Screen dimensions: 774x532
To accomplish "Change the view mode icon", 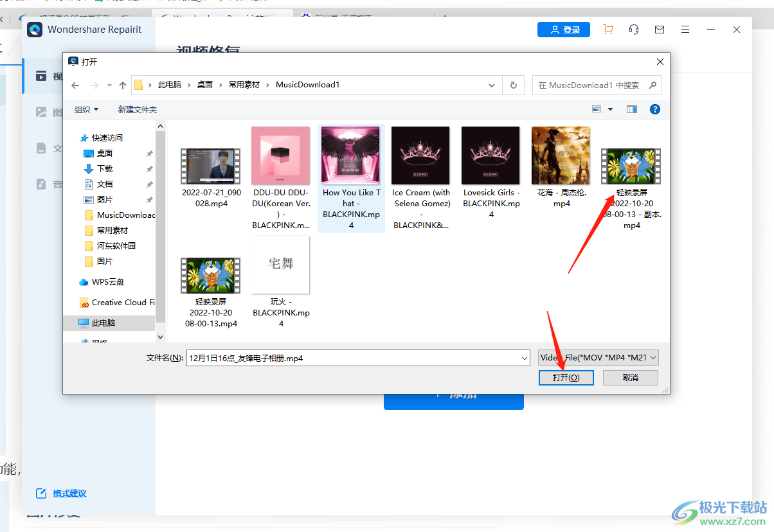I will [597, 110].
